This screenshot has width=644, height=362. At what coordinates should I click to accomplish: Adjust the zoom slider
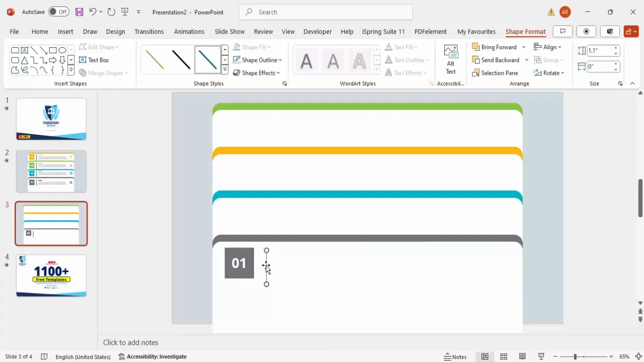575,356
